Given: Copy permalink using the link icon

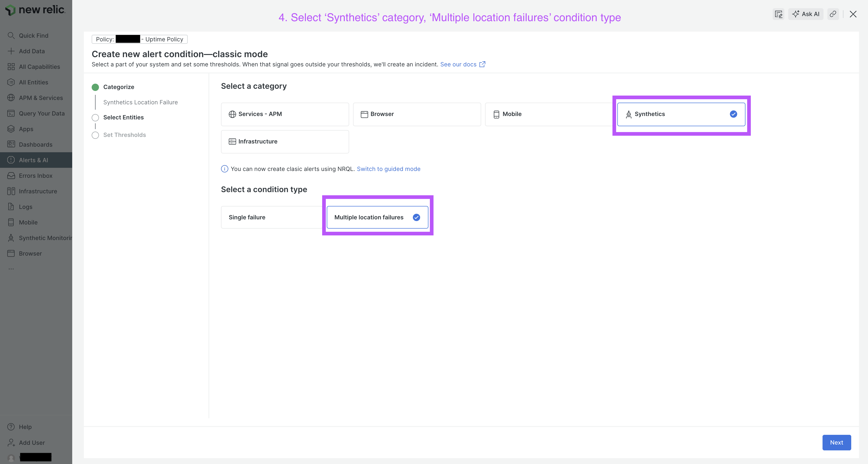Looking at the screenshot, I should pos(833,14).
